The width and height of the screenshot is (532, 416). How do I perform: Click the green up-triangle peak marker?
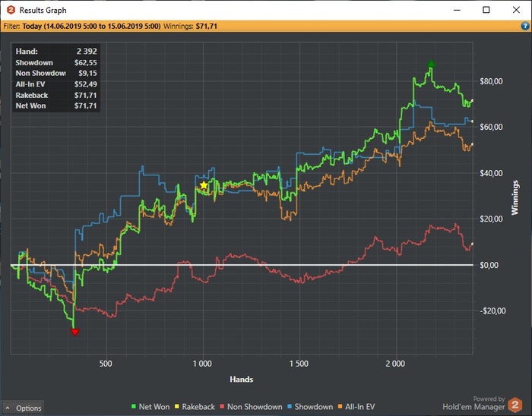pyautogui.click(x=431, y=63)
